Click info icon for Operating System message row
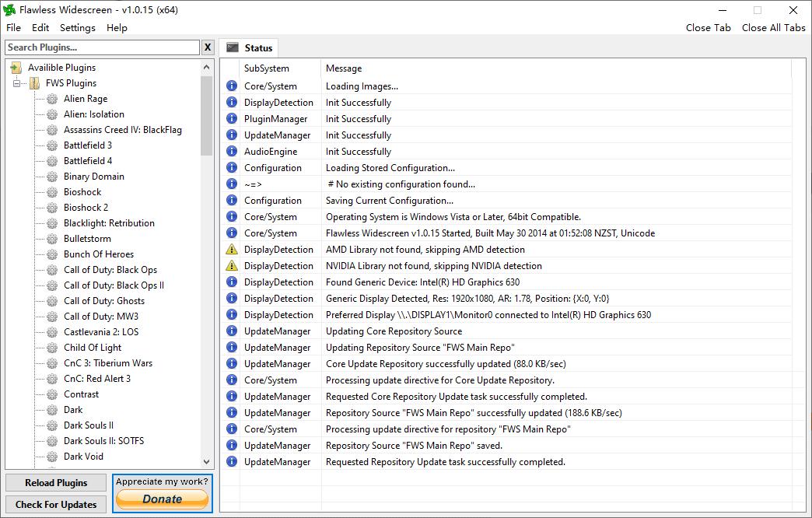This screenshot has height=518, width=812. (x=232, y=216)
